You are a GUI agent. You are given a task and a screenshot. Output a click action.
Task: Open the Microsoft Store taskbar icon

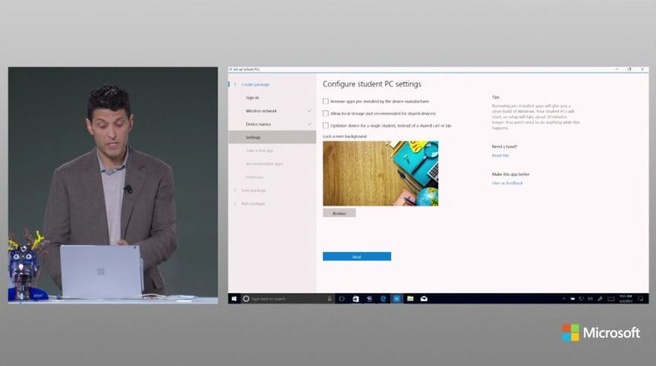[356, 299]
